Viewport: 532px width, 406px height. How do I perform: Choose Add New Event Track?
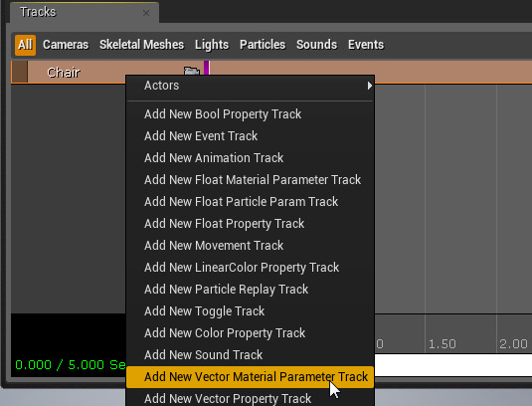[x=251, y=136]
